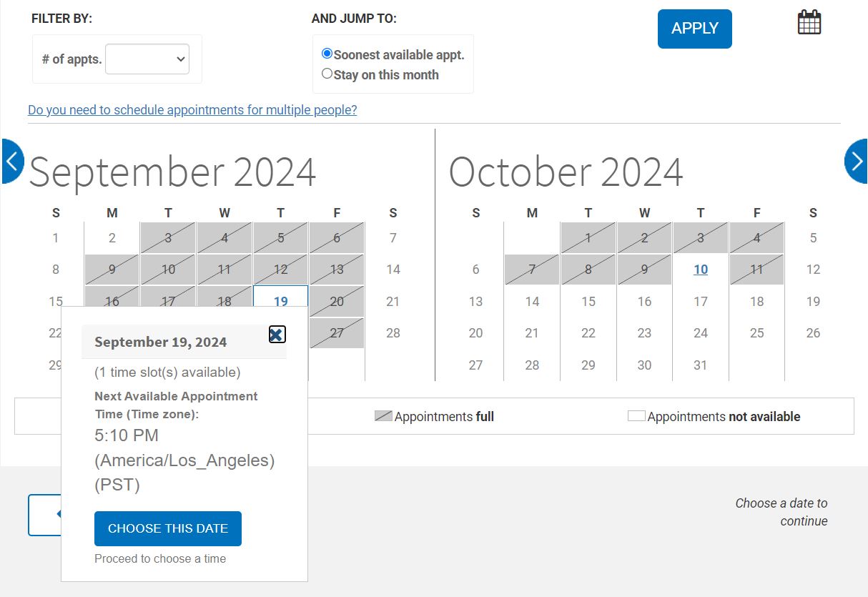The height and width of the screenshot is (597, 868).
Task: Open the calendar view icon
Action: point(809,21)
